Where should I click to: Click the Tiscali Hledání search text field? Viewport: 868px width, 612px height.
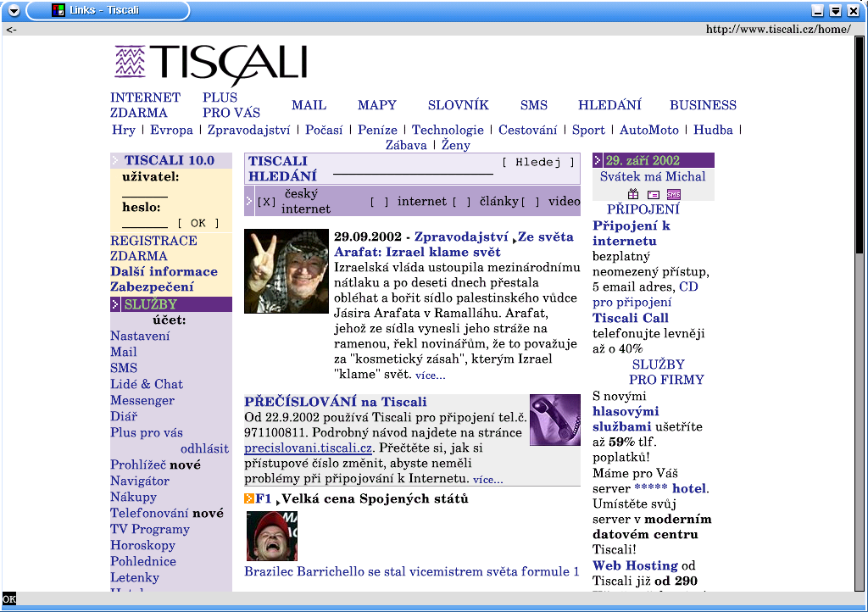413,170
